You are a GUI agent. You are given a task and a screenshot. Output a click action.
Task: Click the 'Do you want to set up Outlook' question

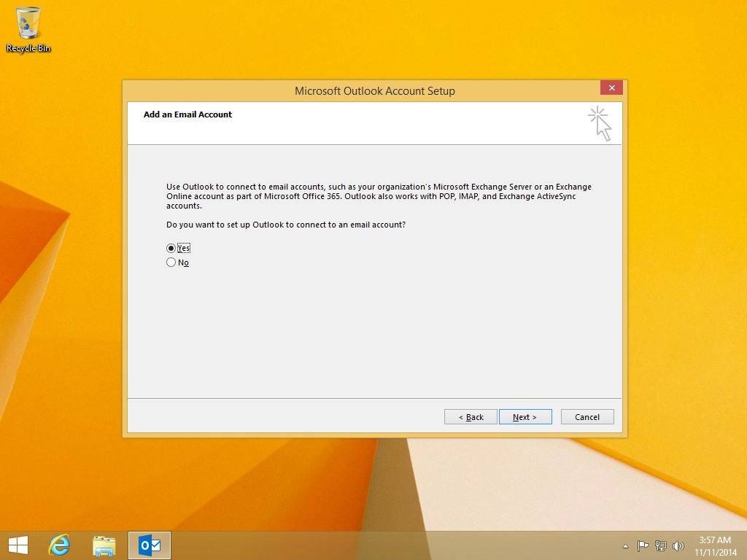[x=286, y=225]
